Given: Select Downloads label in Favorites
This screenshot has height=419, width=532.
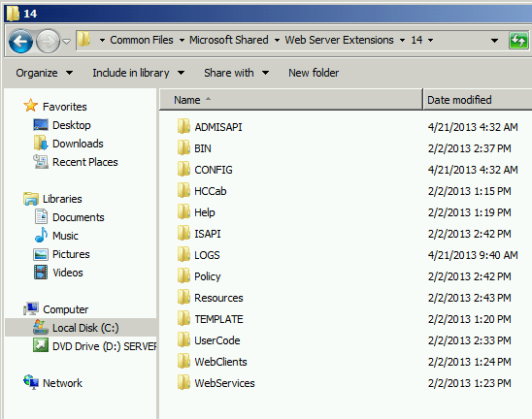Looking at the screenshot, I should (x=78, y=144).
